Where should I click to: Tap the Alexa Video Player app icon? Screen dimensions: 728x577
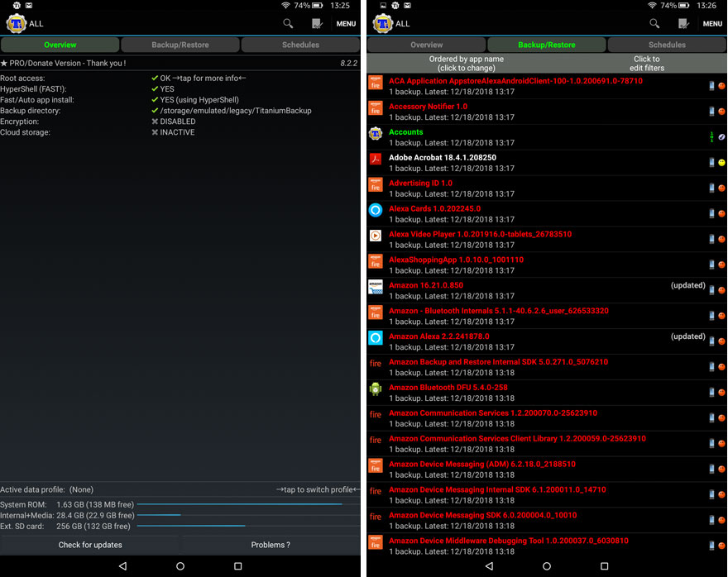(x=376, y=236)
